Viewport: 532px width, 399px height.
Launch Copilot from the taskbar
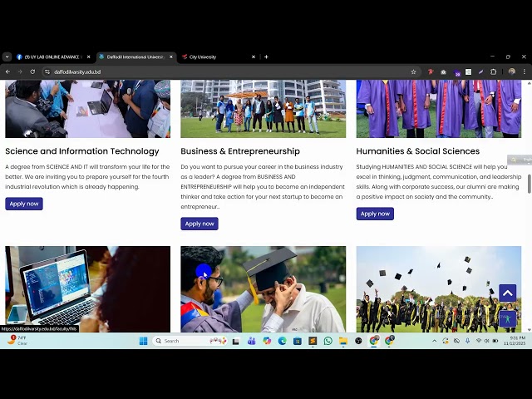[267, 341]
